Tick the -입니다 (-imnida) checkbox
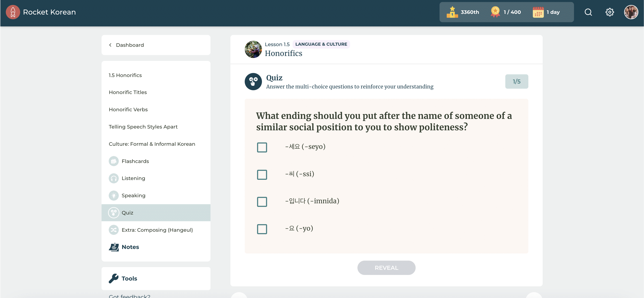This screenshot has height=298, width=644. pos(262,202)
